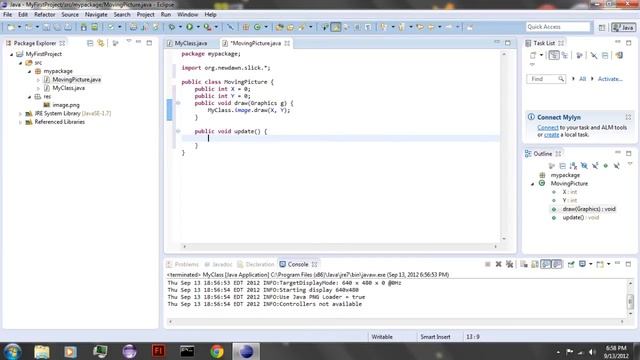Switch to MyClass.java editor tab
The height and width of the screenshot is (360, 640).
click(x=191, y=43)
